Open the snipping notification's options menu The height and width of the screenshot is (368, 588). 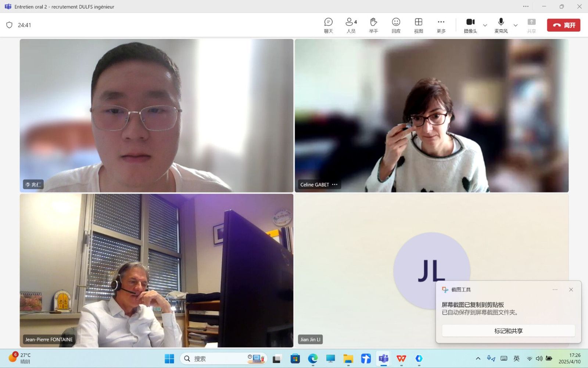[555, 290]
